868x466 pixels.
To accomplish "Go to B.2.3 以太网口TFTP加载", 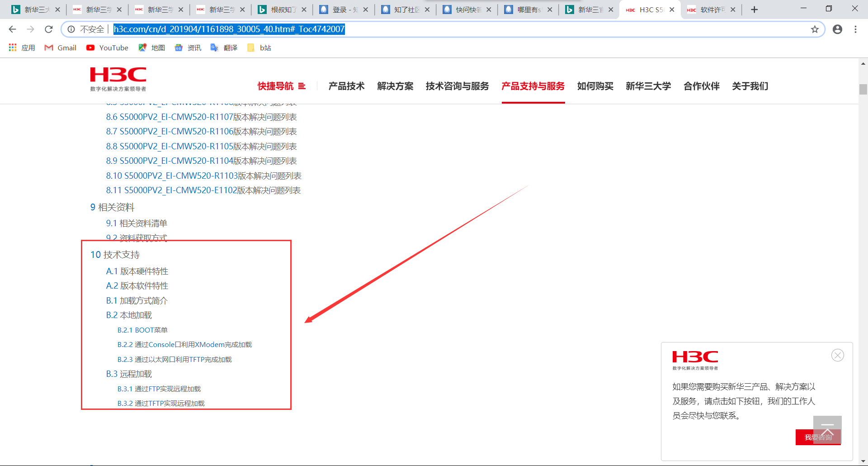I will [x=175, y=360].
